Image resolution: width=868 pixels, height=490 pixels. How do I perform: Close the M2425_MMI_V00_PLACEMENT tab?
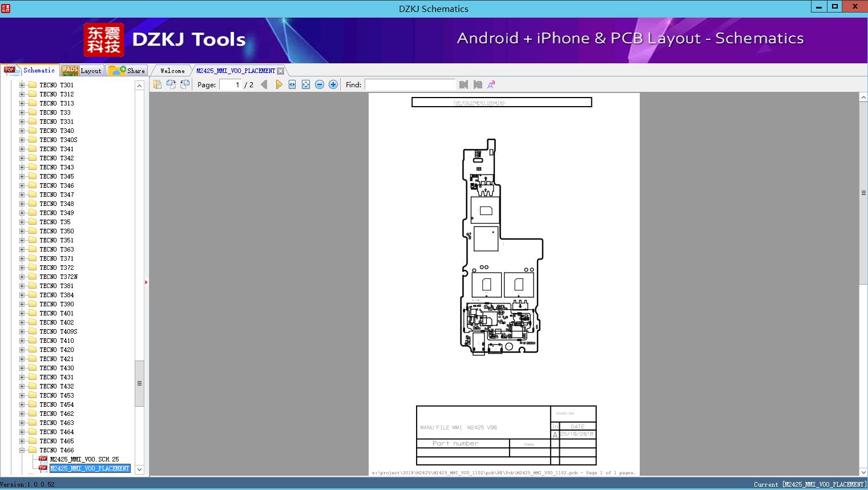tap(280, 71)
